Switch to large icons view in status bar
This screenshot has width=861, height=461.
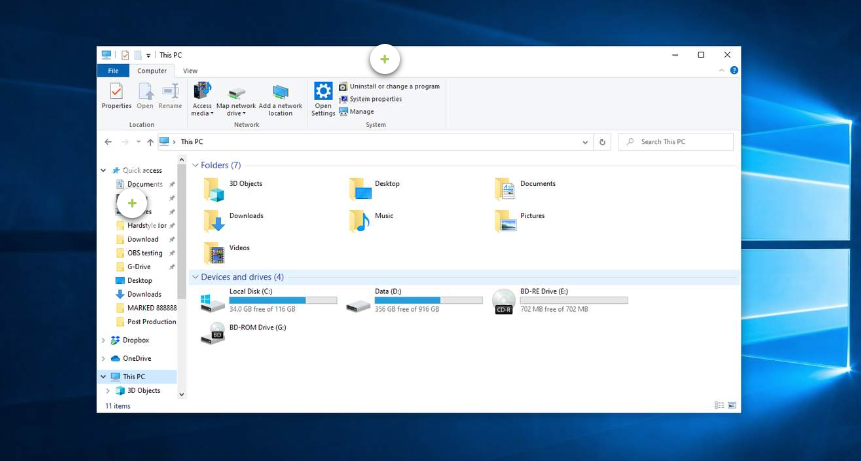click(733, 406)
